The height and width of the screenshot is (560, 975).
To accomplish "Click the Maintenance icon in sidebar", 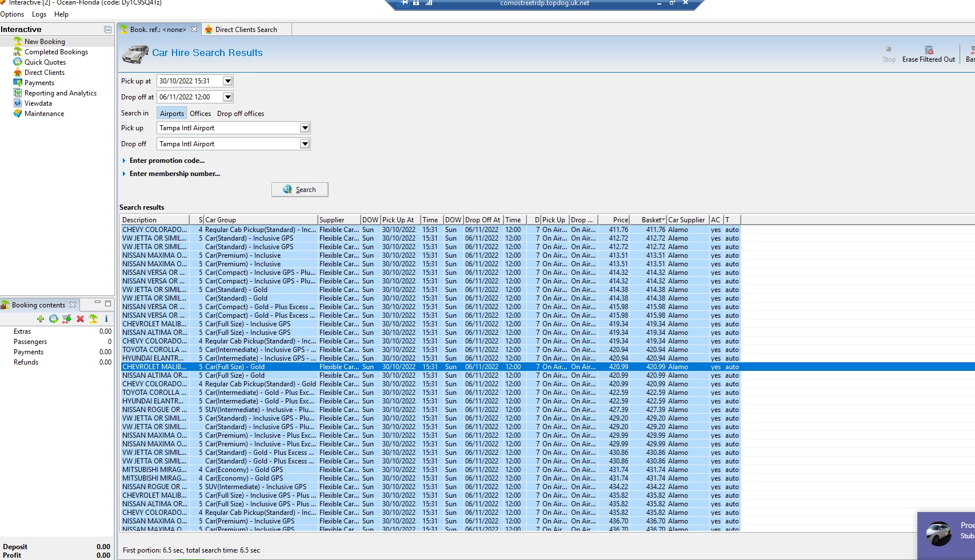I will [18, 114].
